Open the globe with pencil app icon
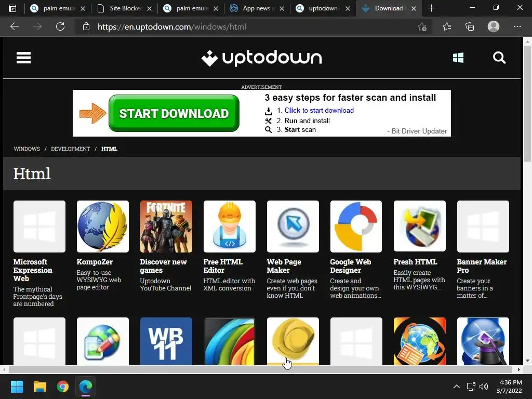 (103, 341)
